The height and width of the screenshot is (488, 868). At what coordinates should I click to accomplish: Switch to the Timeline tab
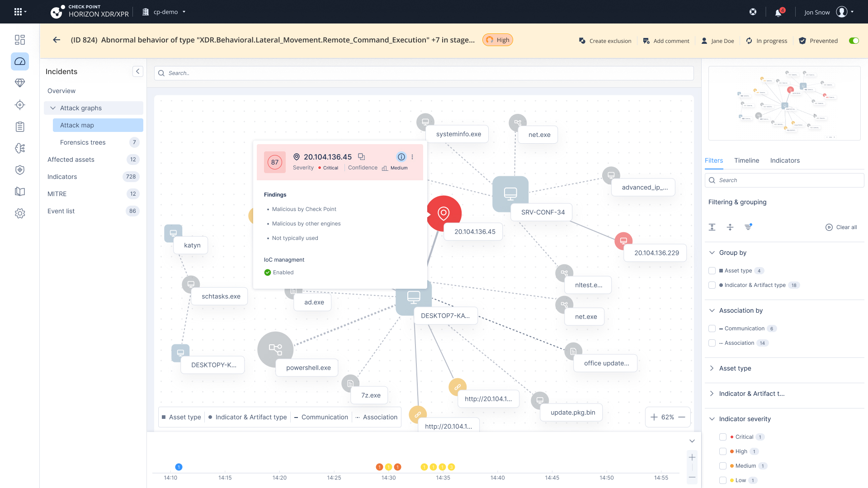point(746,160)
